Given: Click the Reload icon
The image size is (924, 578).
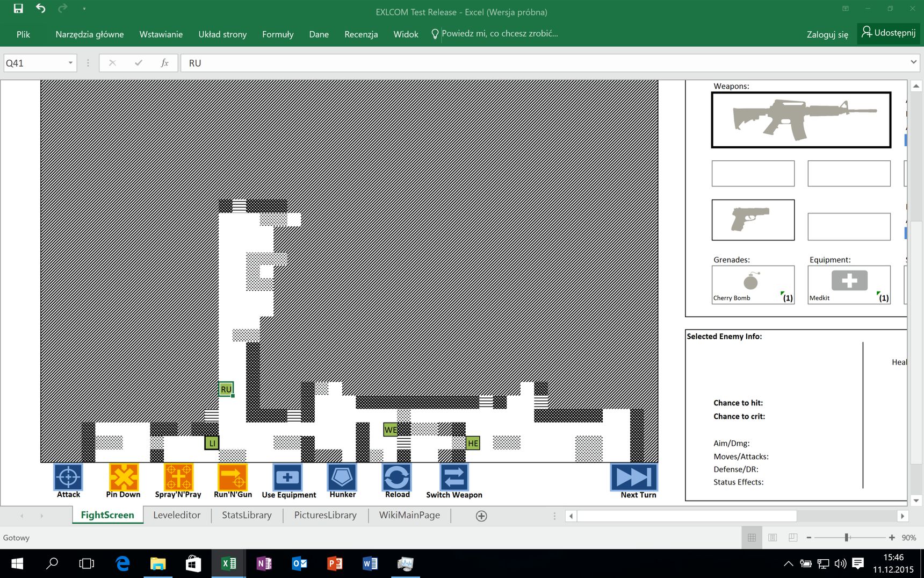Looking at the screenshot, I should (397, 477).
